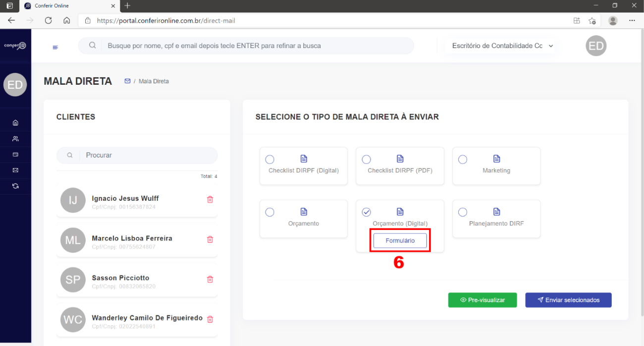Image resolution: width=644 pixels, height=346 pixels.
Task: Select client Ignacio Jesus Wulff
Action: click(137, 200)
